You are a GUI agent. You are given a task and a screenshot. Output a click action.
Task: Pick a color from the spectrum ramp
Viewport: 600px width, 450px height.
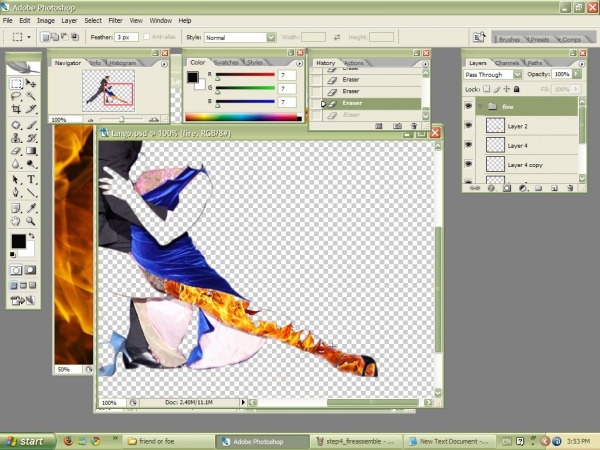(243, 117)
